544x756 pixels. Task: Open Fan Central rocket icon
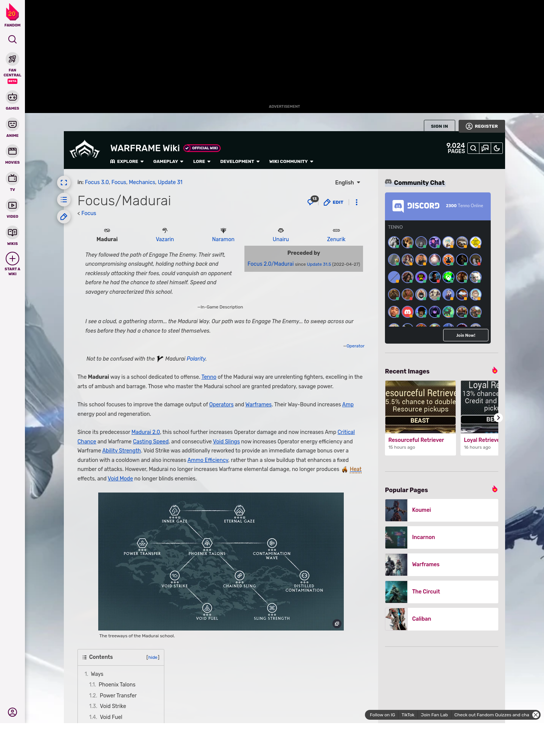(12, 59)
